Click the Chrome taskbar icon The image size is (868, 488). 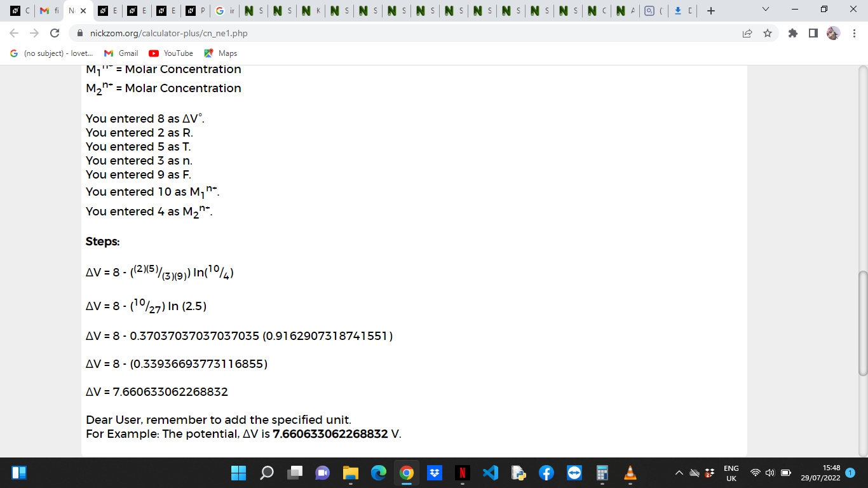[407, 473]
